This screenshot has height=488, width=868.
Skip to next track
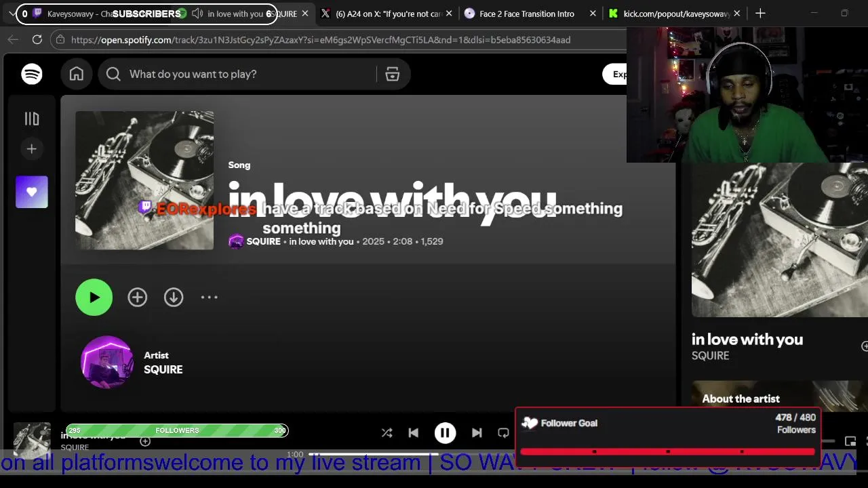(x=477, y=433)
